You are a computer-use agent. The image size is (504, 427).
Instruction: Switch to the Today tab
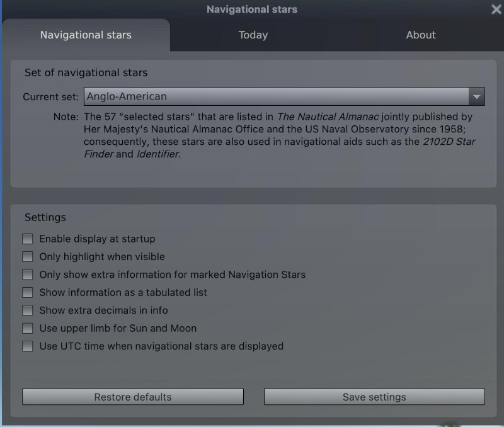coord(253,35)
